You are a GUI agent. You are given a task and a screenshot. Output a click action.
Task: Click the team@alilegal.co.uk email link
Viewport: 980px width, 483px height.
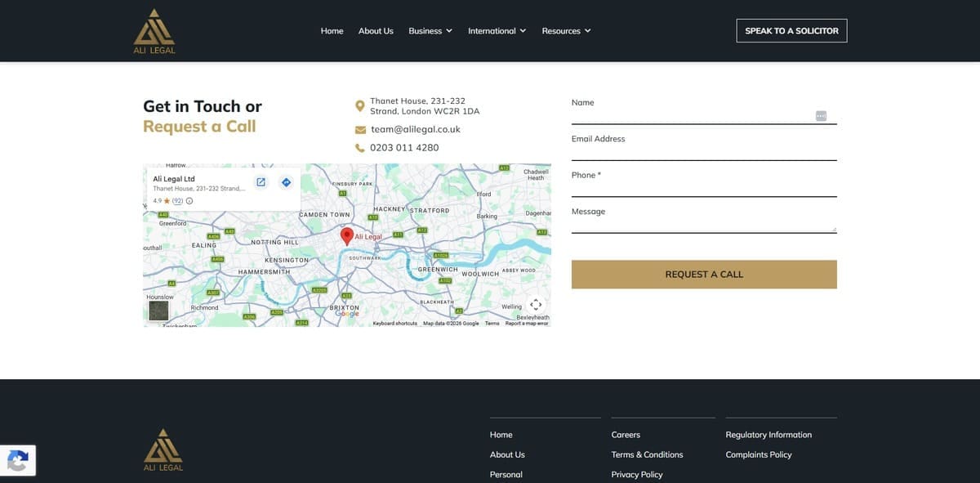416,129
